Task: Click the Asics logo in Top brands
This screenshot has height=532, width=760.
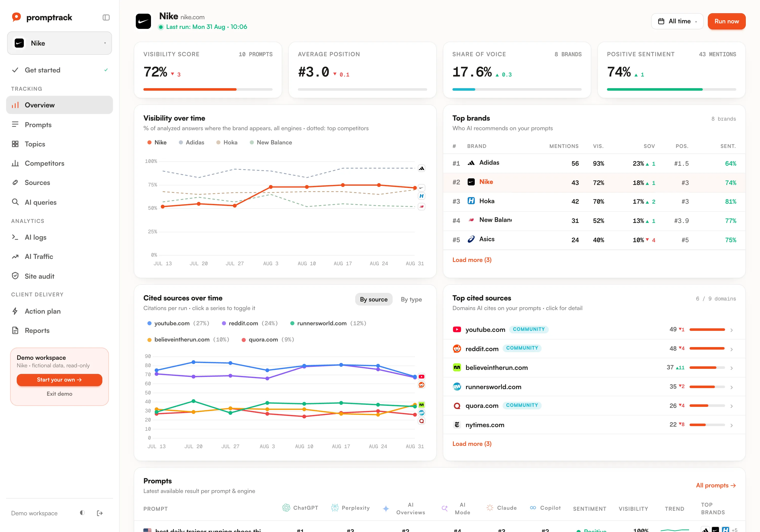Action: pos(471,239)
